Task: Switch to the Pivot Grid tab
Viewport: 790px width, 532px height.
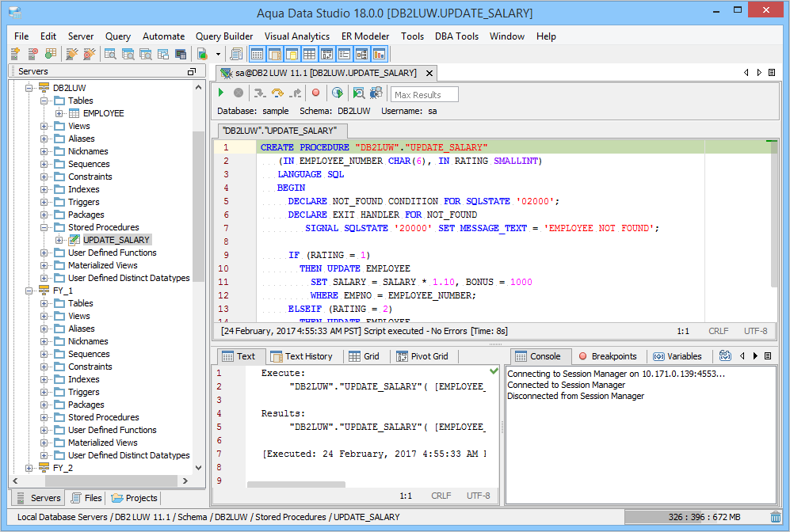Action: pyautogui.click(x=422, y=356)
